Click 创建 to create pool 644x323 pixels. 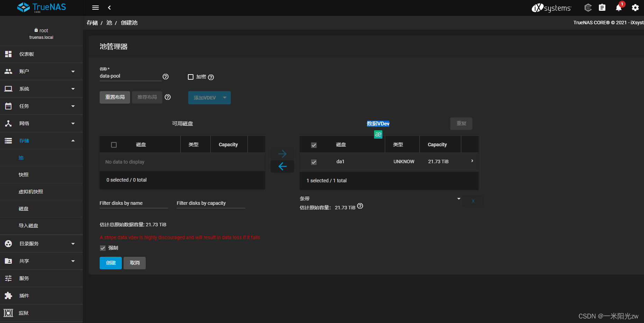pos(111,263)
